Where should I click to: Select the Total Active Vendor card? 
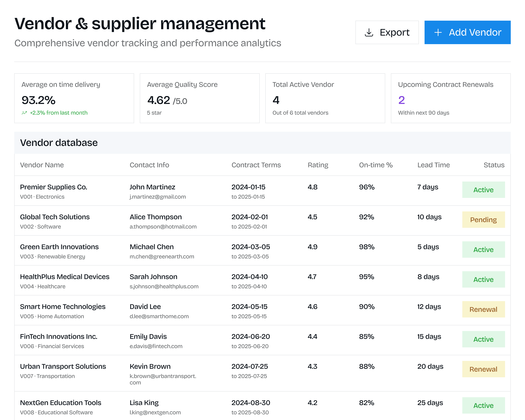click(325, 98)
